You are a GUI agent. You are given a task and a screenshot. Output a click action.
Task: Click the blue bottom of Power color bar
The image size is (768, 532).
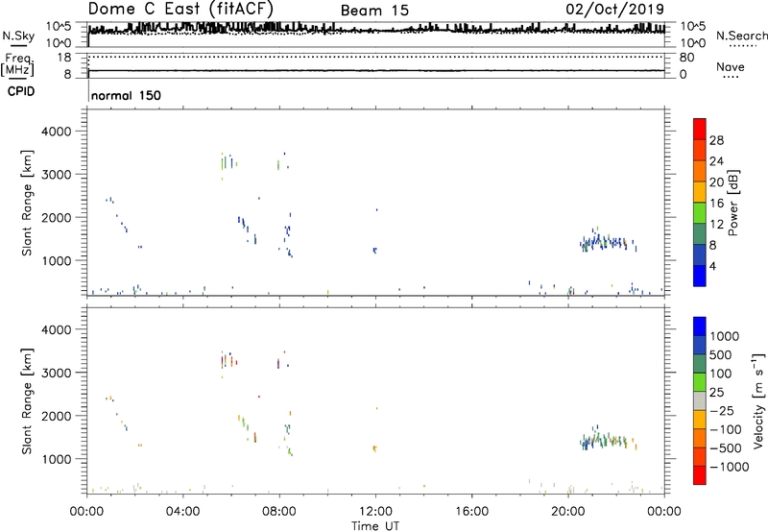pyautogui.click(x=700, y=276)
